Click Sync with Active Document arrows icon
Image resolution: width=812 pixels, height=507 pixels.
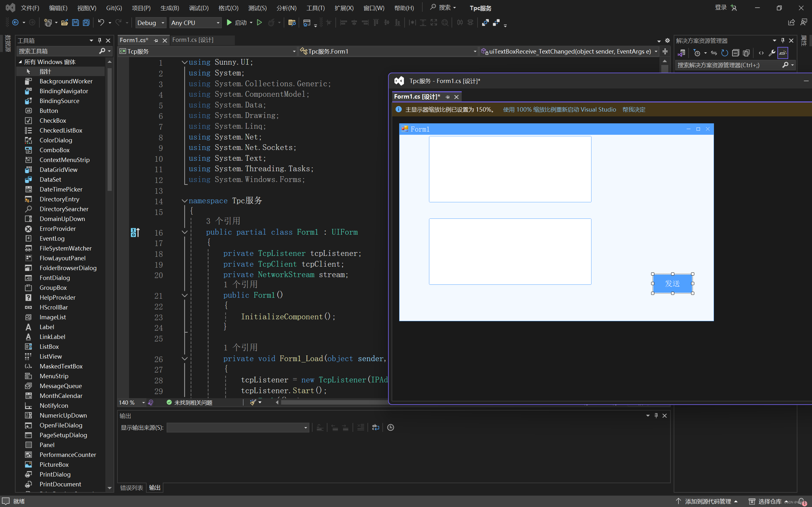[x=714, y=53]
